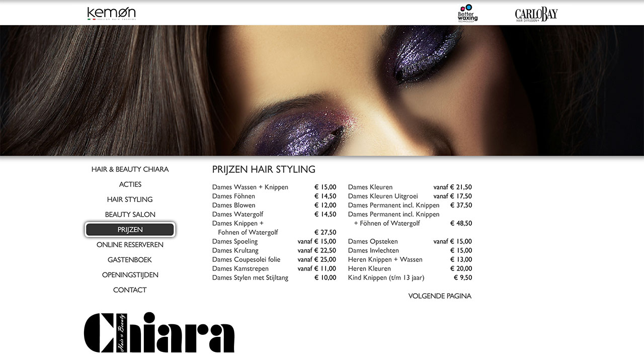Viewport: 644px width, 362px height.
Task: Navigate to the Contact page
Action: point(130,290)
